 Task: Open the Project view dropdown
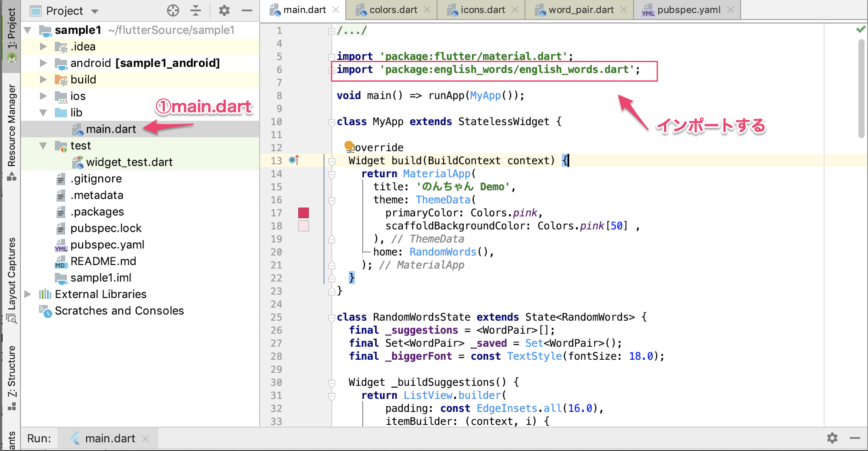95,11
